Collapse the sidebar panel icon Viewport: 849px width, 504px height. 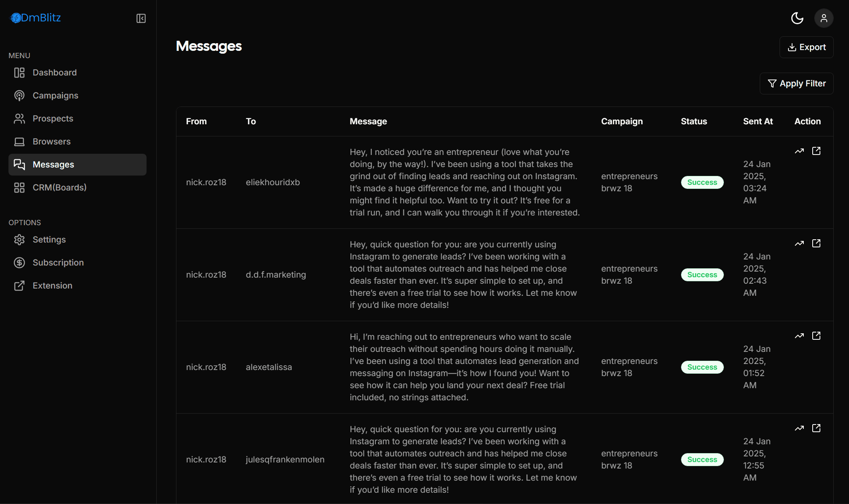pyautogui.click(x=141, y=18)
